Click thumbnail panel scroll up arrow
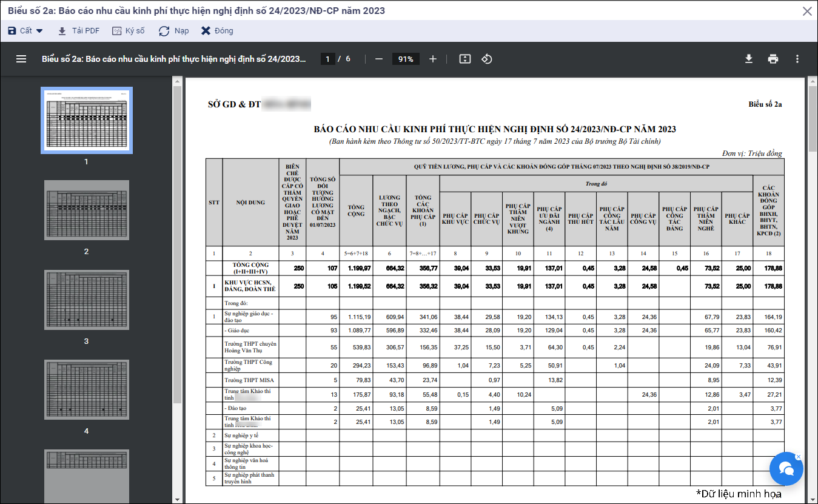 pyautogui.click(x=177, y=81)
